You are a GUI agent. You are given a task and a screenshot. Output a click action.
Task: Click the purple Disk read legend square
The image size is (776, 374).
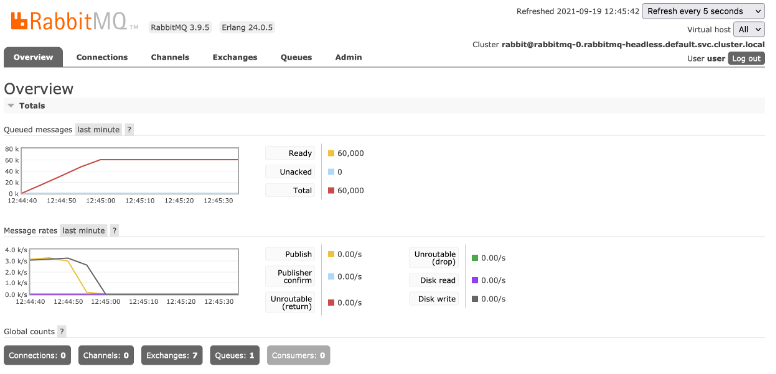coord(475,280)
